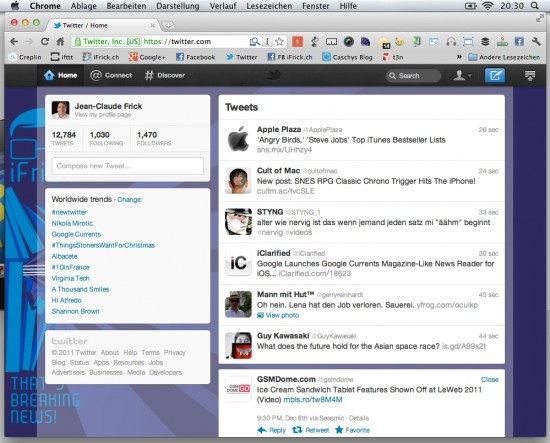Open the t3n bookmark
The image size is (550, 443).
pyautogui.click(x=393, y=57)
